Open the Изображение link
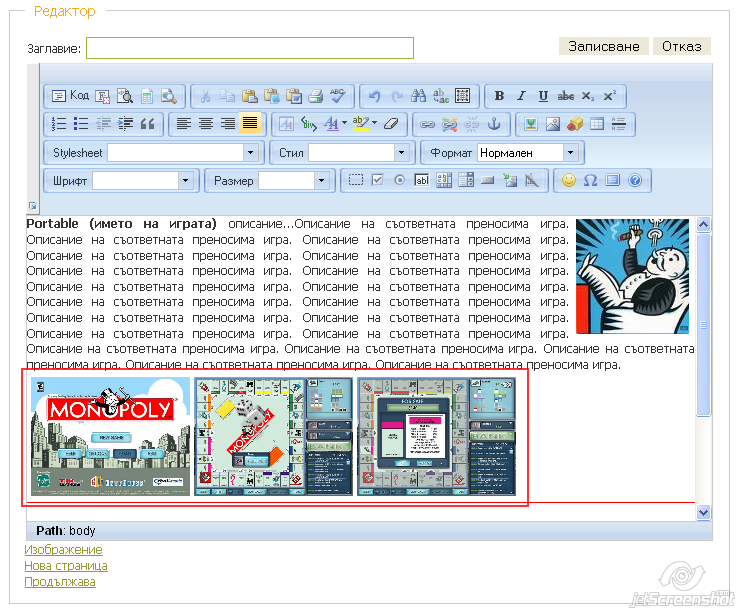 pyautogui.click(x=63, y=550)
